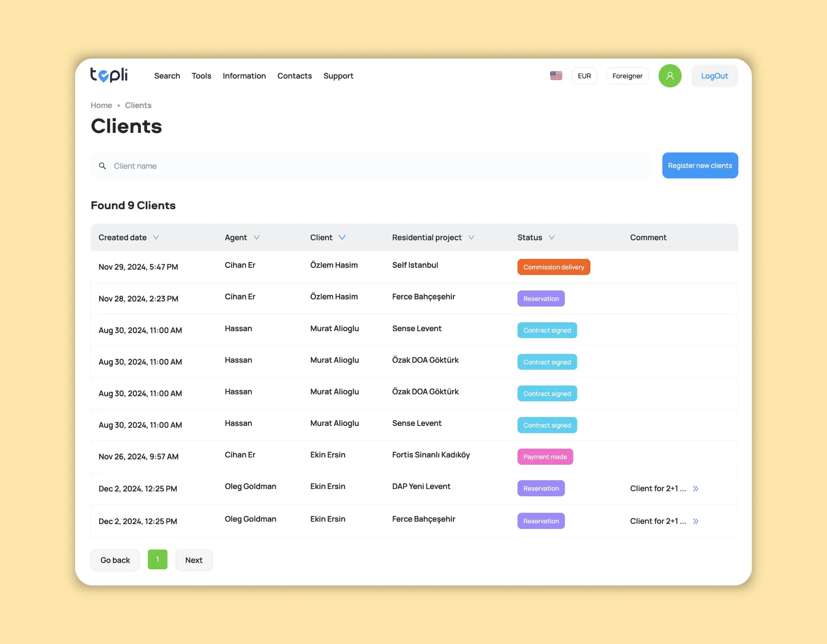Click the LogOut button

pos(714,76)
